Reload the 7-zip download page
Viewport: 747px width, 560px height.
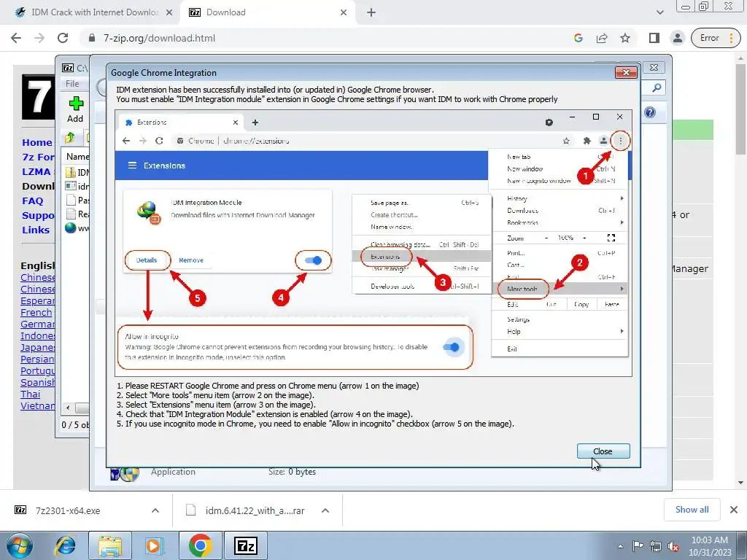click(63, 38)
